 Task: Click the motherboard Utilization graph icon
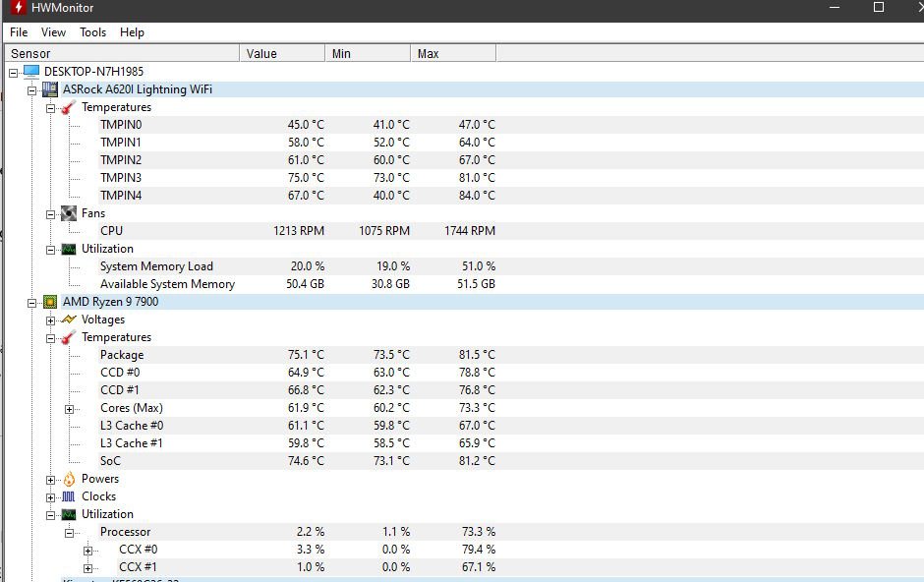[x=69, y=249]
